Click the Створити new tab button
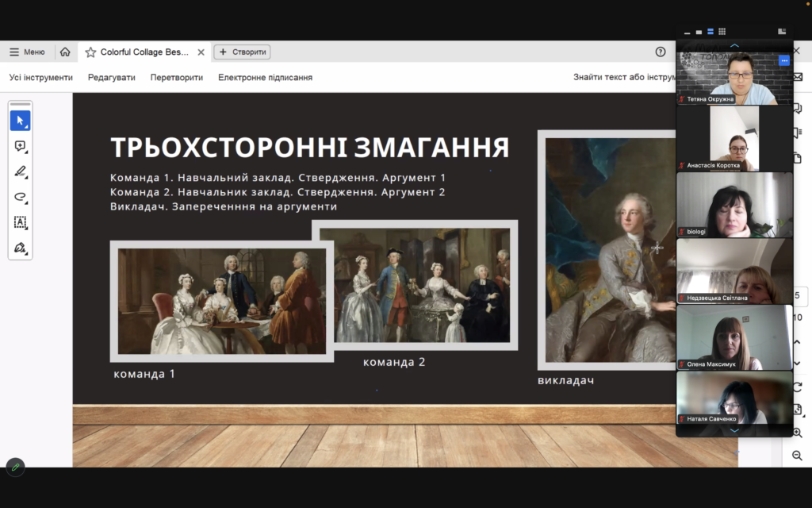This screenshot has width=812, height=508. tap(243, 52)
